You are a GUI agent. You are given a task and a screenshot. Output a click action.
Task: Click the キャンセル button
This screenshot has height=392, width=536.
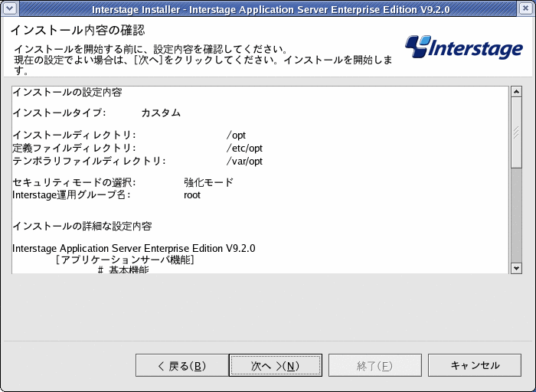(x=475, y=365)
